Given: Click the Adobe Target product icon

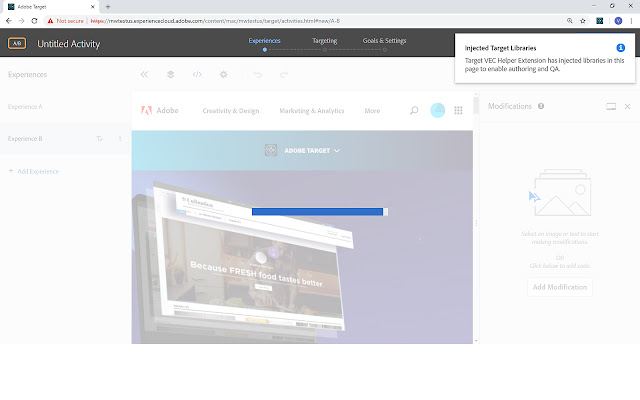Looking at the screenshot, I should coord(271,150).
